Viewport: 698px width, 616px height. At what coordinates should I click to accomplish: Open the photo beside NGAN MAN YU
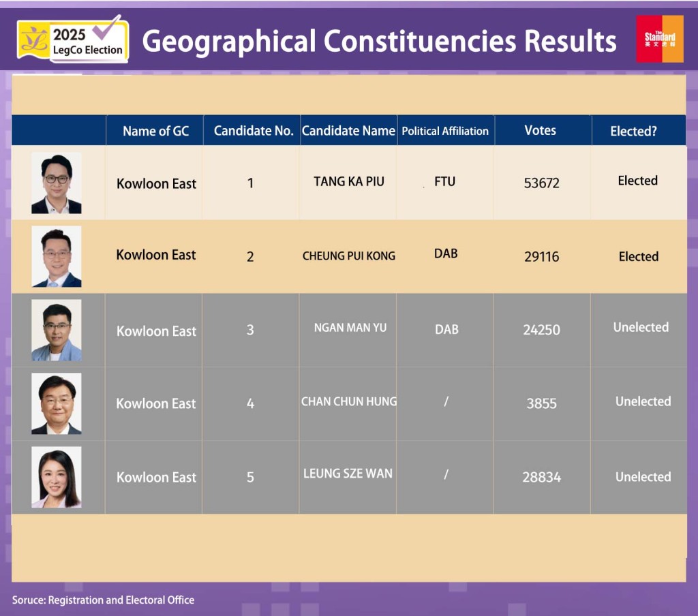point(57,330)
